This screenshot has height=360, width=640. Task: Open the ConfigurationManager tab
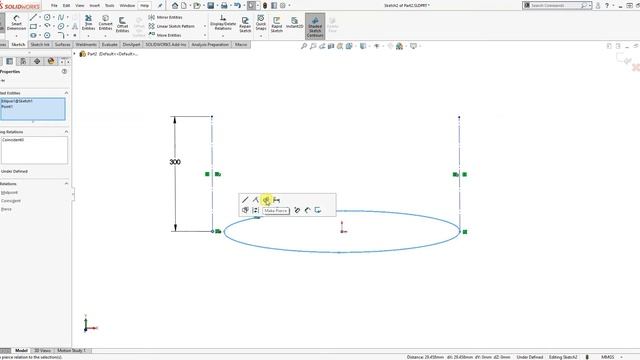23,61
